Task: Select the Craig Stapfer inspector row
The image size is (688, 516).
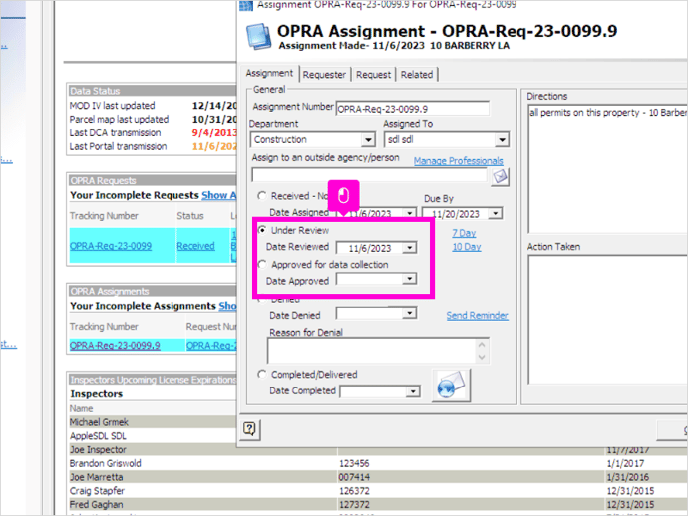Action: click(377, 491)
